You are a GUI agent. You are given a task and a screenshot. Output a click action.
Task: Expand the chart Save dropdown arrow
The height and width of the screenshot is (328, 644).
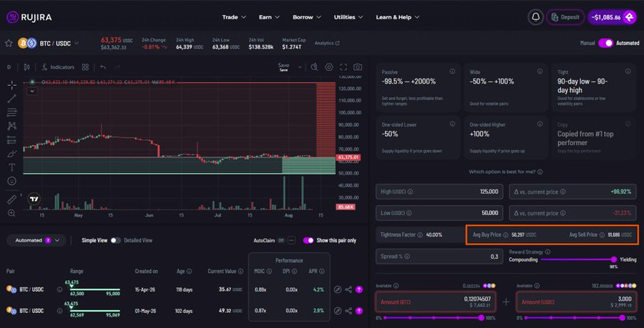pos(301,67)
